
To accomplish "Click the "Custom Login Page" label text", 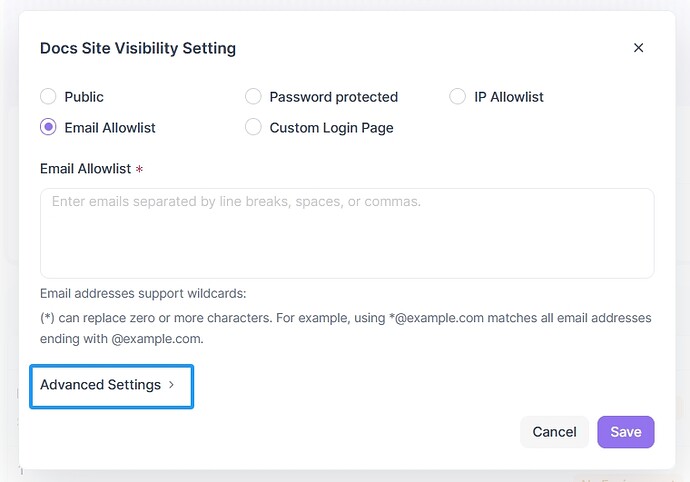I will pos(331,128).
